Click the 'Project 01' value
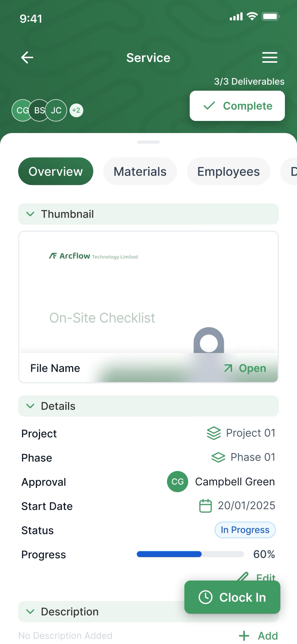297x644 pixels. coord(251,433)
